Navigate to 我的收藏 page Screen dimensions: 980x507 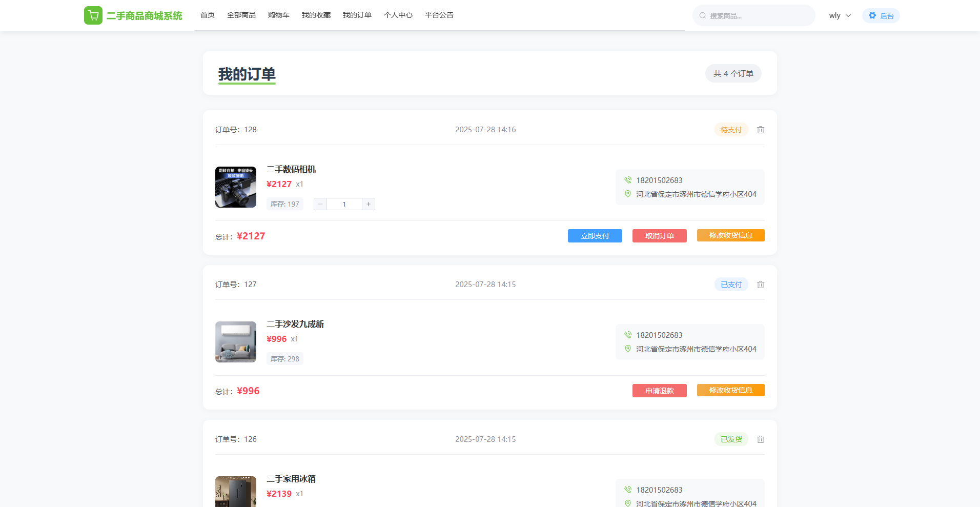(x=316, y=15)
